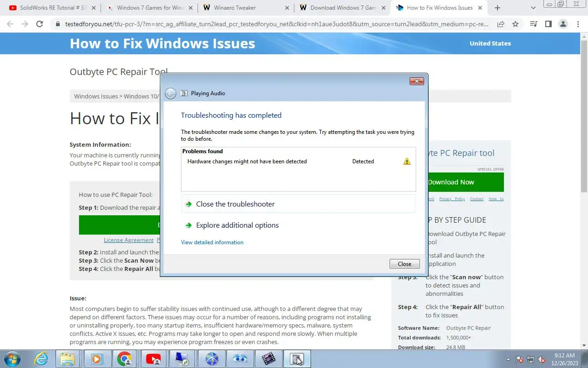Open the Privacy Policy link
Viewport: 588px width, 368px height.
[452, 199]
